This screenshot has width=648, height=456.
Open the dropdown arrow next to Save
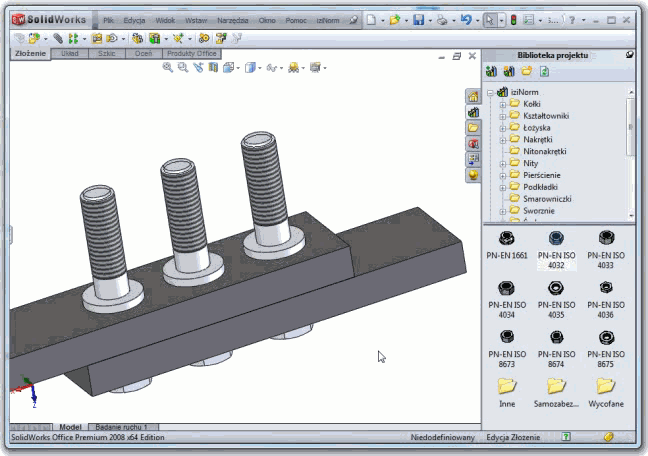[x=430, y=20]
